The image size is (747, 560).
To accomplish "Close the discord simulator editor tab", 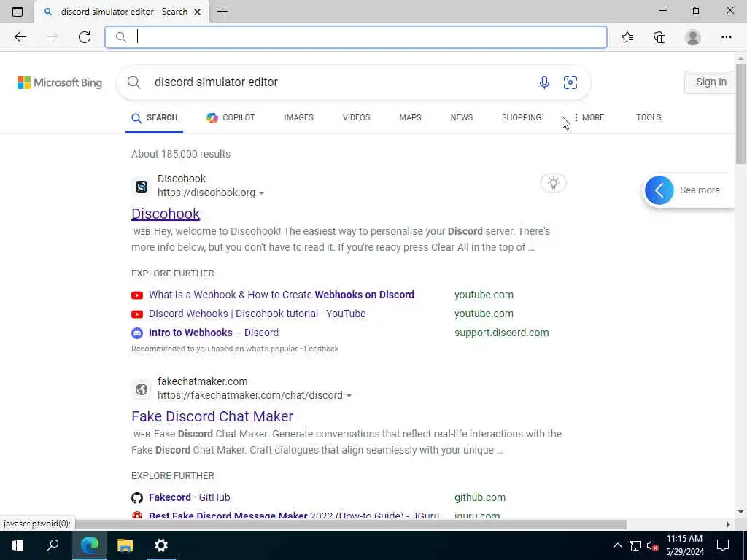I will click(197, 12).
